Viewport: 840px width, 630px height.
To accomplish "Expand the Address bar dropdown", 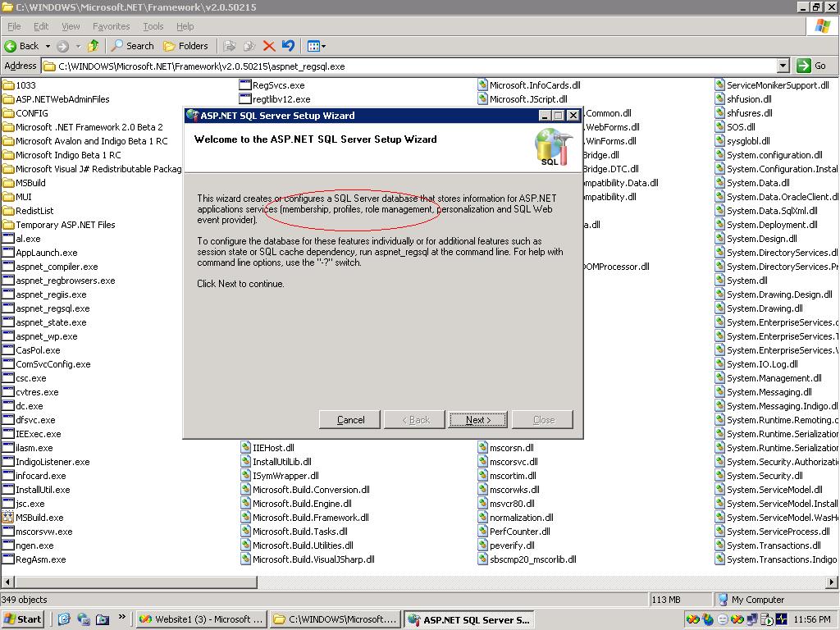I will (783, 66).
